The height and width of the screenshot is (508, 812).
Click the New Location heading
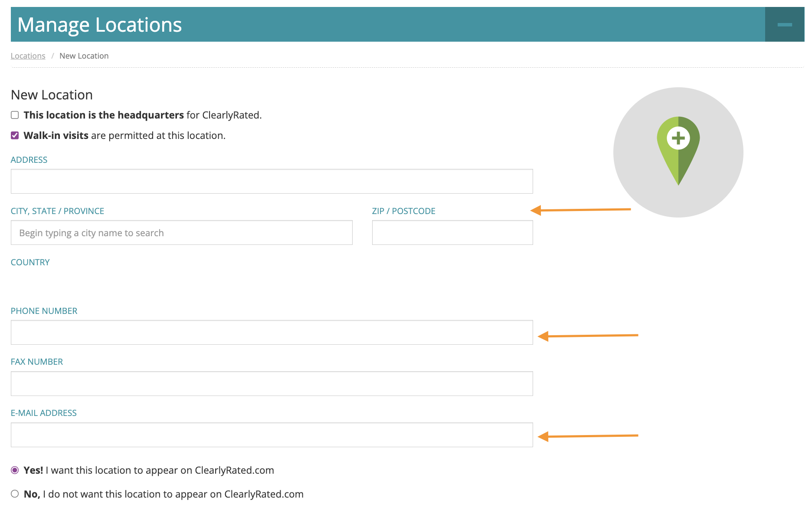[52, 95]
